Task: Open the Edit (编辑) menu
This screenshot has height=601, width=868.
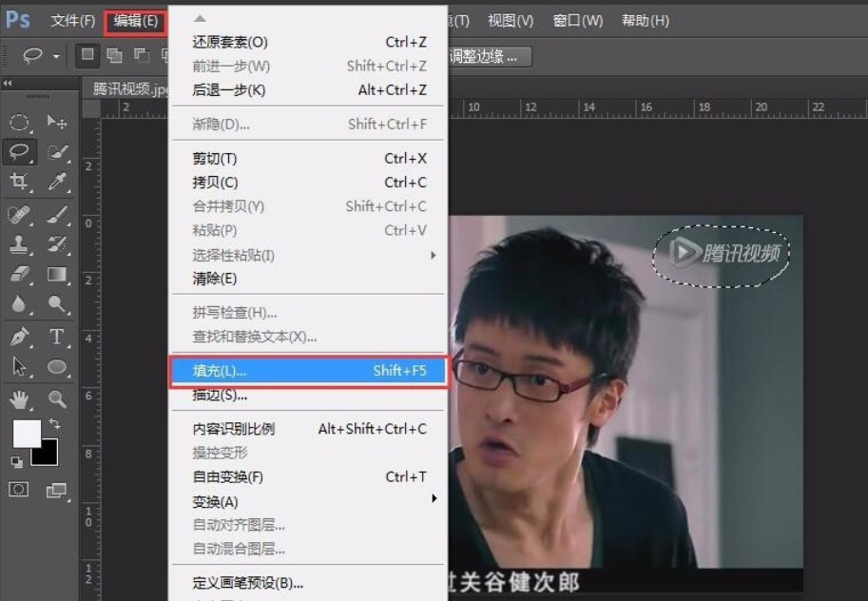Action: [x=136, y=21]
